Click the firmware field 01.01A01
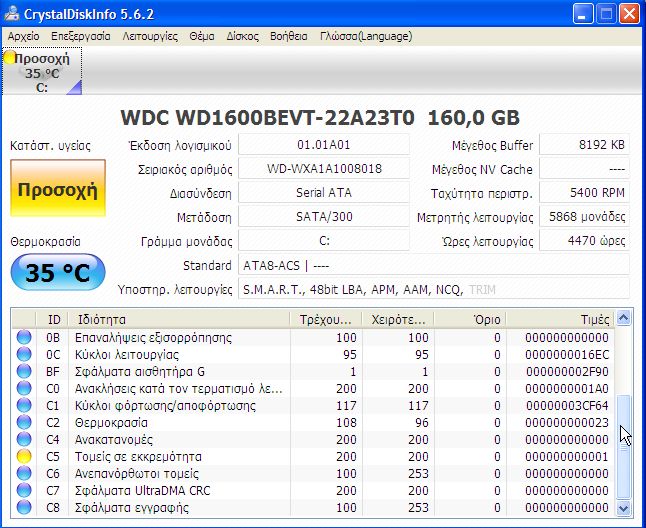Image resolution: width=646 pixels, height=528 pixels. pos(324,145)
